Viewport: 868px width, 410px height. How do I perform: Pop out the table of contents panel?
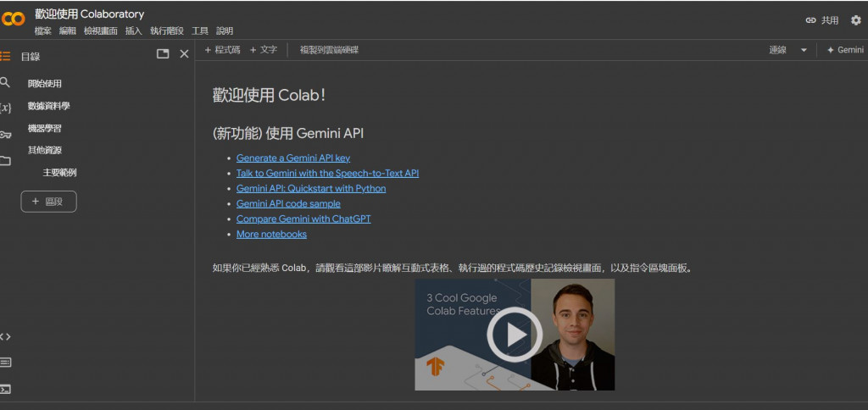(163, 53)
